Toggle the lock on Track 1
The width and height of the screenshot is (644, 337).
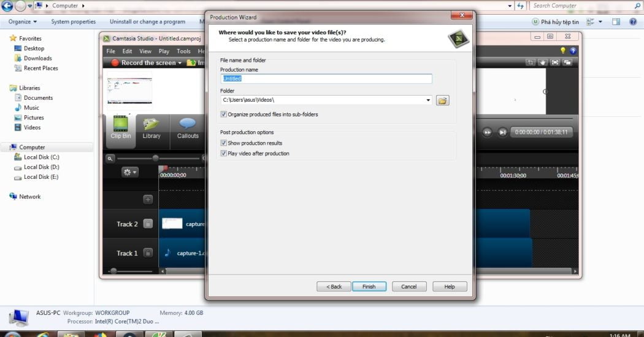coord(148,253)
